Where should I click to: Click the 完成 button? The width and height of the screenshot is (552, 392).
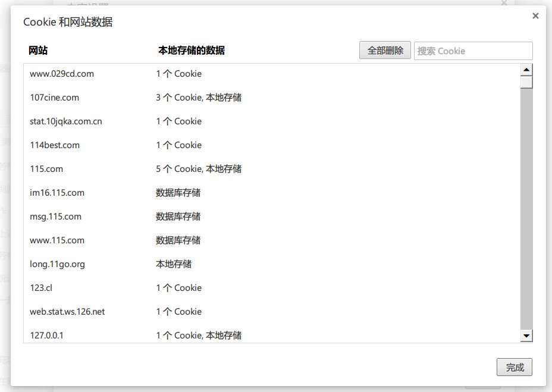[x=513, y=367]
